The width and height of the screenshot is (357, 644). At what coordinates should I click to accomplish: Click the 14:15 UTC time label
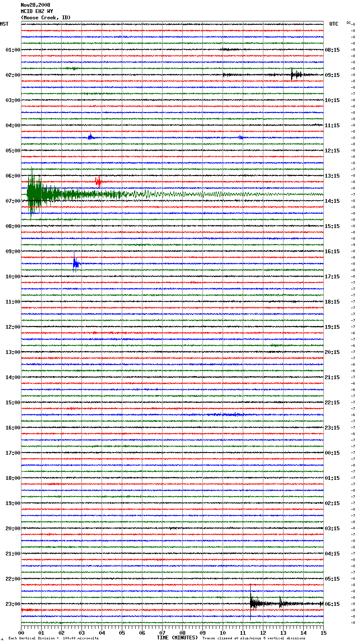pyautogui.click(x=332, y=201)
